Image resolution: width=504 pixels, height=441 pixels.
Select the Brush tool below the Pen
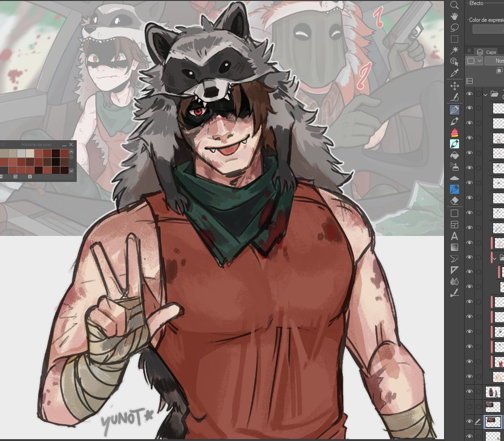[454, 122]
